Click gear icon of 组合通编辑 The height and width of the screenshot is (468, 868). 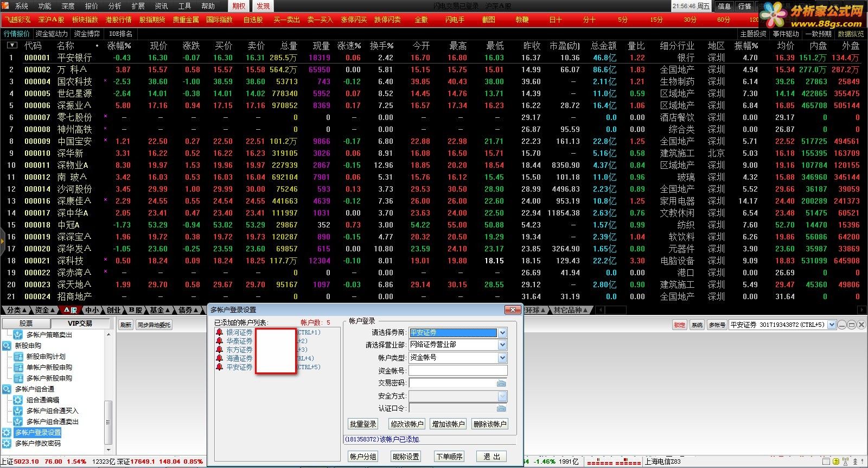(x=18, y=400)
